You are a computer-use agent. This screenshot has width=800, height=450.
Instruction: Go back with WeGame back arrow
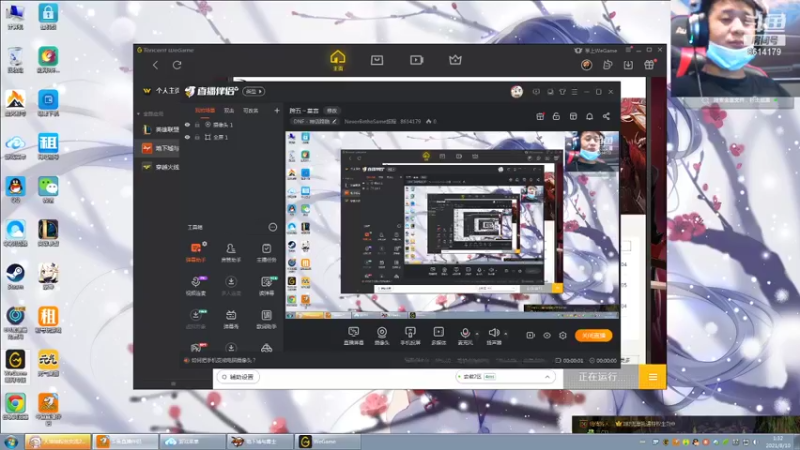click(x=156, y=65)
